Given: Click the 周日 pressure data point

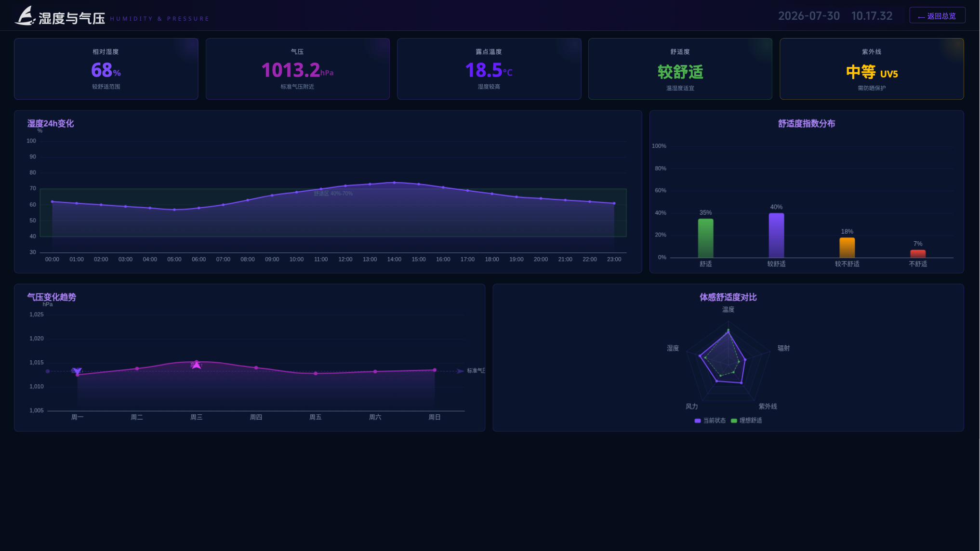Looking at the screenshot, I should (435, 370).
